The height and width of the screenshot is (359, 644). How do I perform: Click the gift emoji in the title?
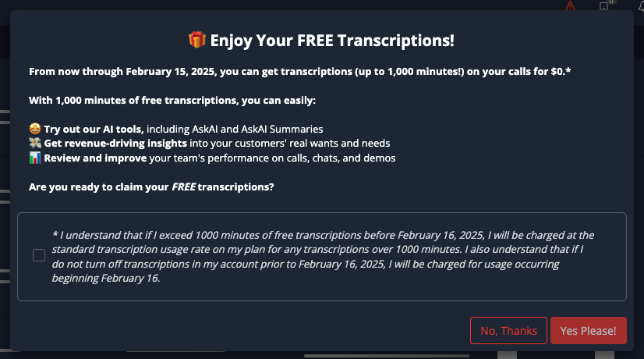(196, 41)
